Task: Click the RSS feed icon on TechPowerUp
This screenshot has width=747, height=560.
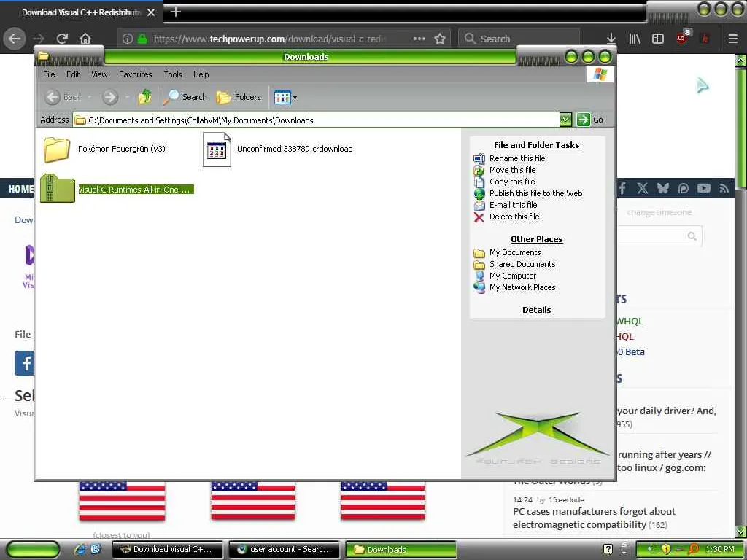Action: [x=724, y=188]
